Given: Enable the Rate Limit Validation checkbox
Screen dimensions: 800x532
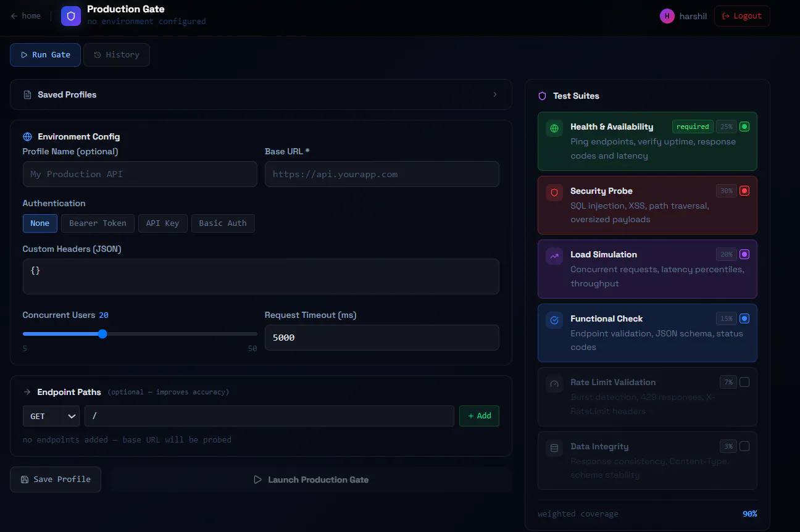Looking at the screenshot, I should [744, 382].
